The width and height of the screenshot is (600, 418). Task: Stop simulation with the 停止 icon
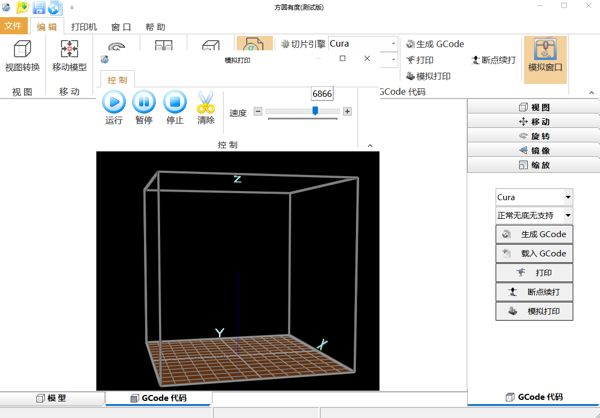(174, 102)
